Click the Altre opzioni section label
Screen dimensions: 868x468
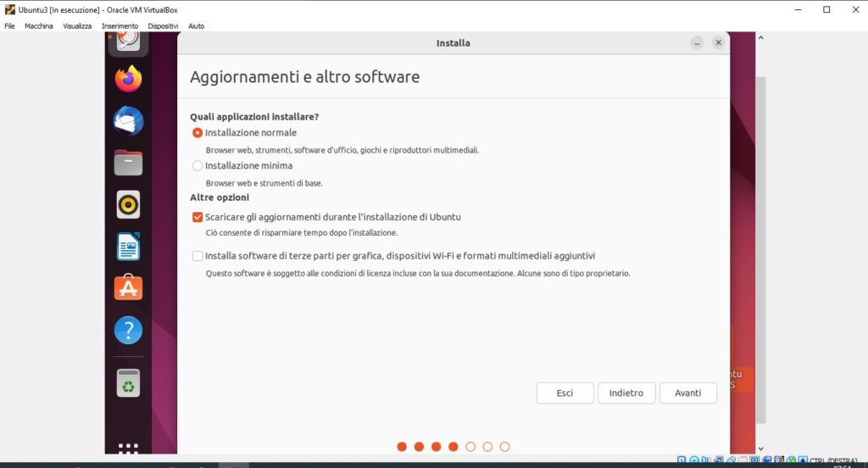pos(220,198)
